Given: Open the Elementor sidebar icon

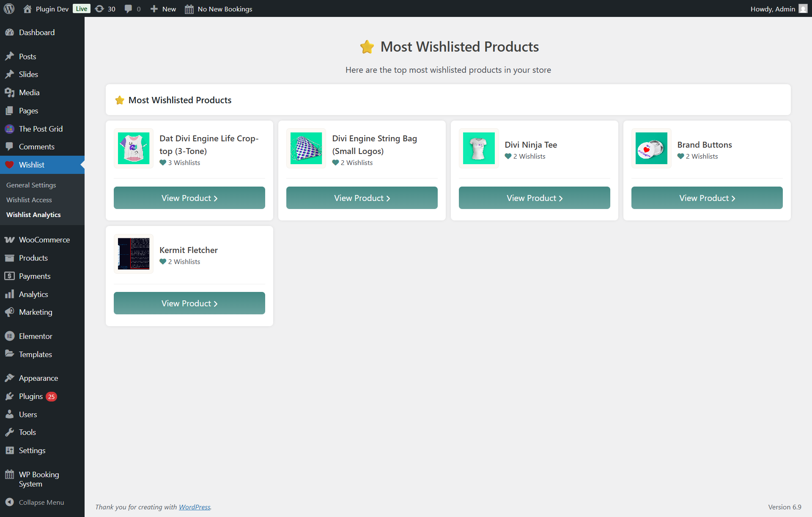Looking at the screenshot, I should tap(9, 336).
